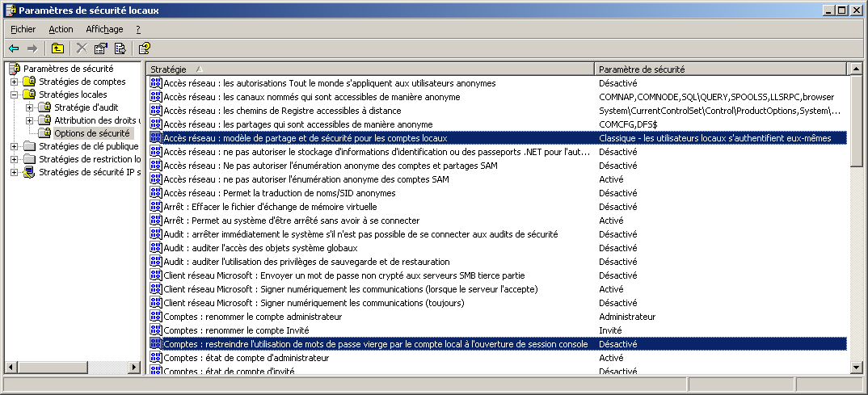Screen dimensions: 868x395
Task: Expand the Stratégies de restriction logicielle node
Action: [x=15, y=159]
